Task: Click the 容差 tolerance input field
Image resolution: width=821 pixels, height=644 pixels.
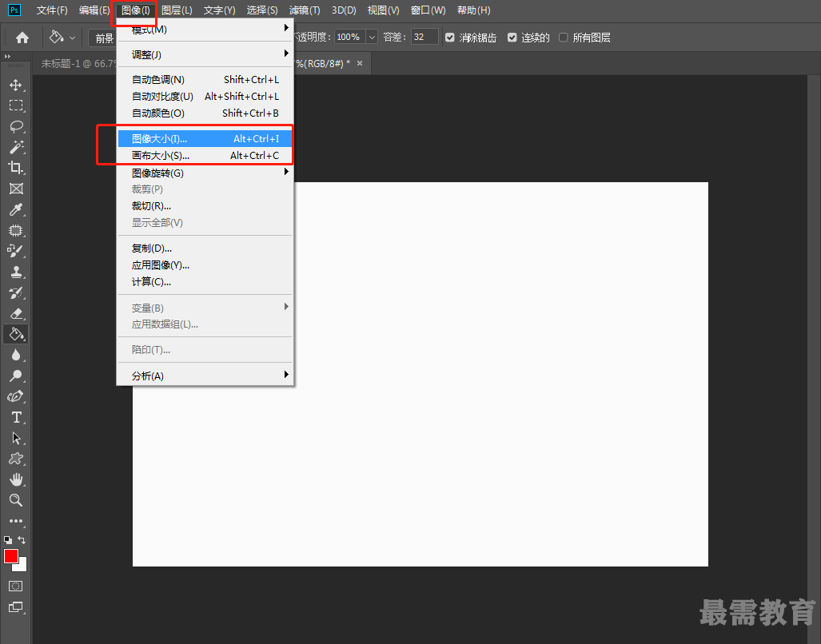Action: 424,37
